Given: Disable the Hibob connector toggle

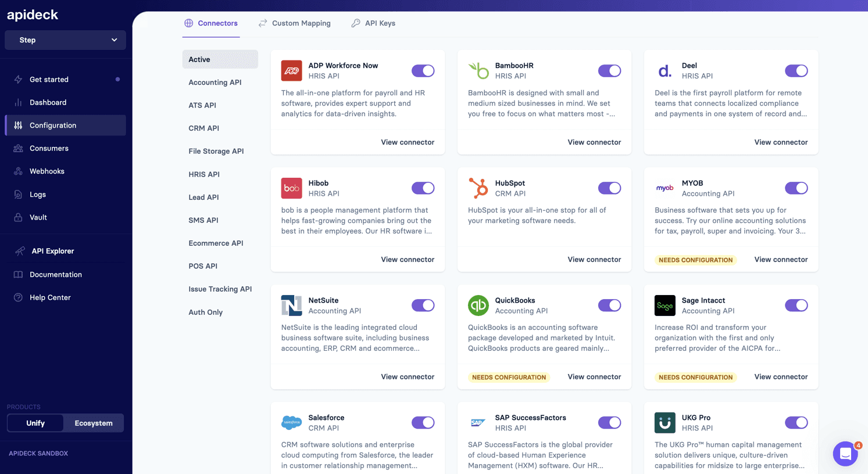Looking at the screenshot, I should pos(423,188).
